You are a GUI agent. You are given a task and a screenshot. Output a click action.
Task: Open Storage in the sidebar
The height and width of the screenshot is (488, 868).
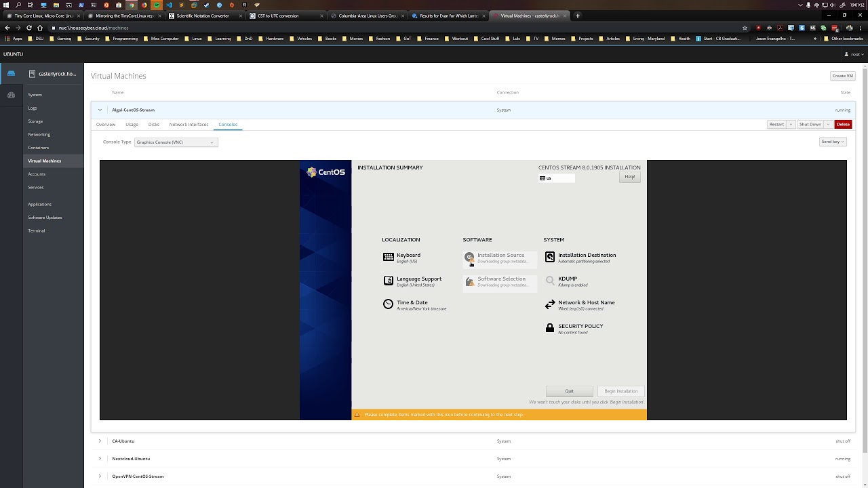tap(35, 121)
